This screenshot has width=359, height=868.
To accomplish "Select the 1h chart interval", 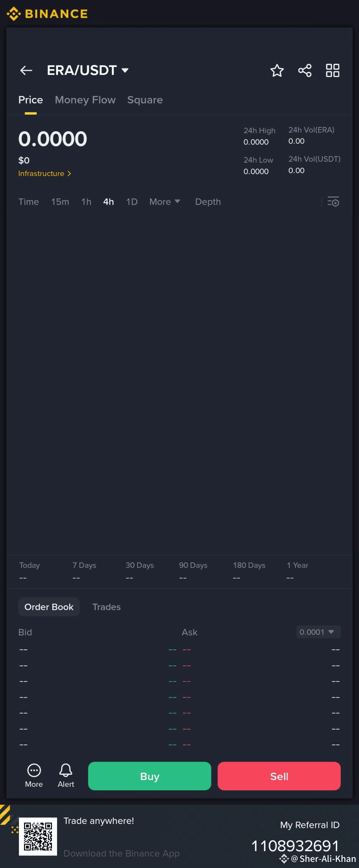I will 86,202.
